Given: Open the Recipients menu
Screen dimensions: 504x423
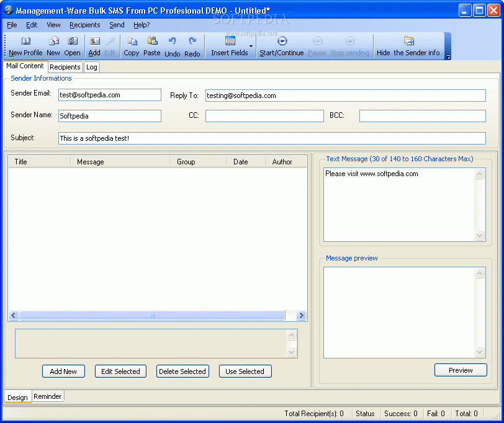Looking at the screenshot, I should [x=85, y=25].
